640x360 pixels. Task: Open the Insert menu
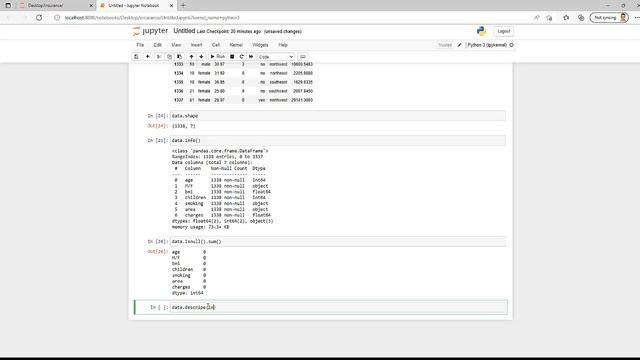coord(196,45)
